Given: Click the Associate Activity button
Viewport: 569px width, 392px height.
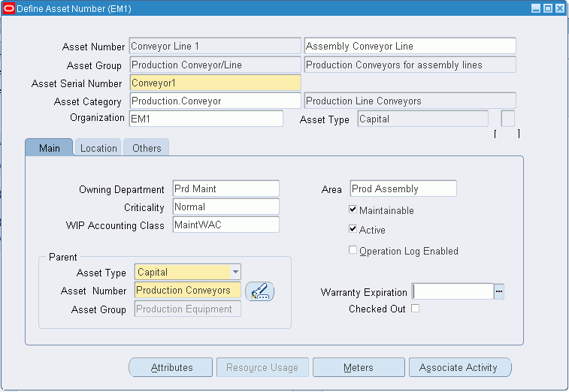Looking at the screenshot, I should tap(460, 367).
